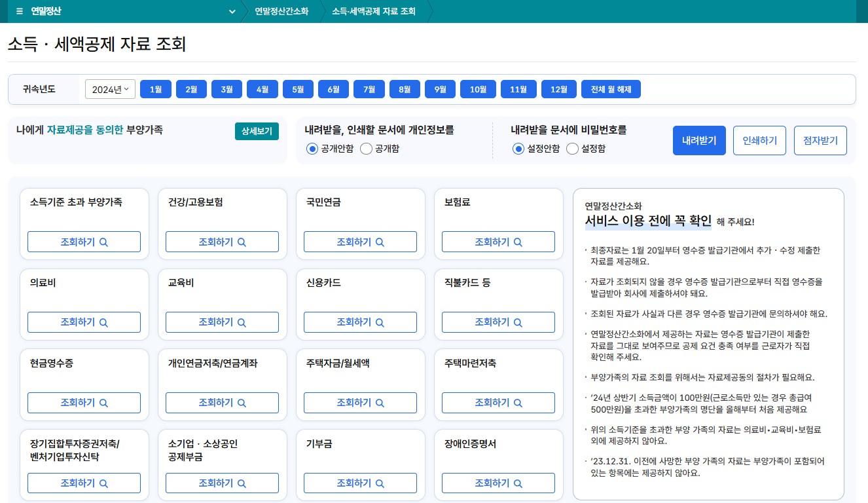Open the side navigation via hamburger icon
The image size is (868, 503).
click(x=19, y=11)
